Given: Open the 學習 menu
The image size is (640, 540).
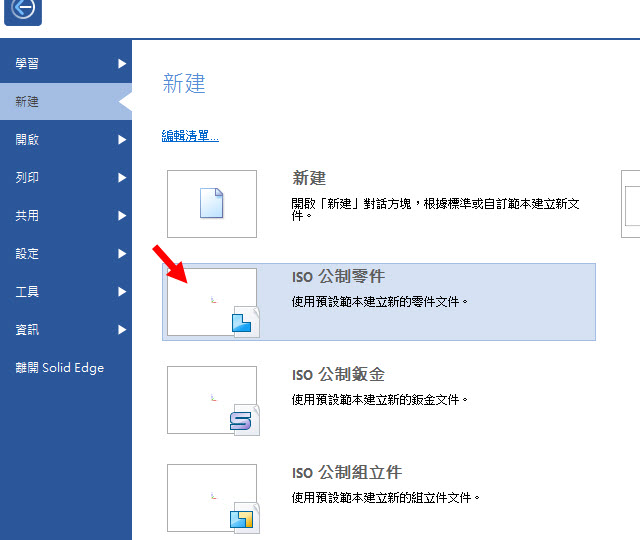Looking at the screenshot, I should pos(66,64).
